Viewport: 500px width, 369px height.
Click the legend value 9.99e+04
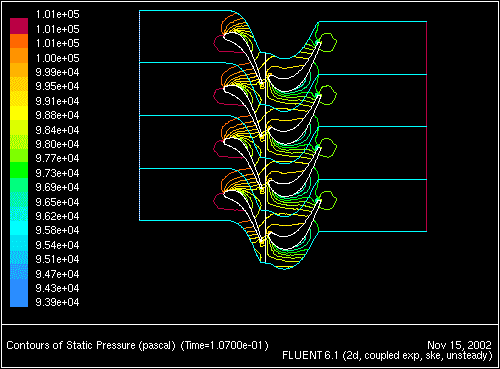[58, 72]
